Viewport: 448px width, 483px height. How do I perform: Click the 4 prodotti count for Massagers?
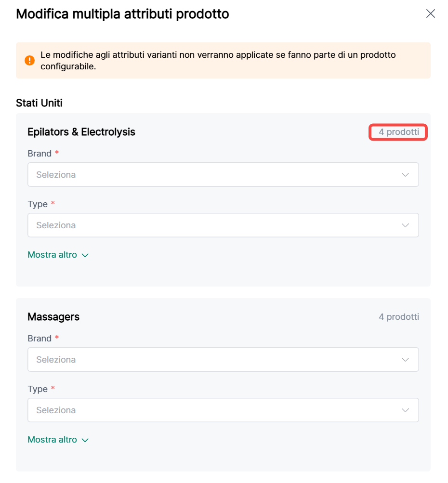398,317
